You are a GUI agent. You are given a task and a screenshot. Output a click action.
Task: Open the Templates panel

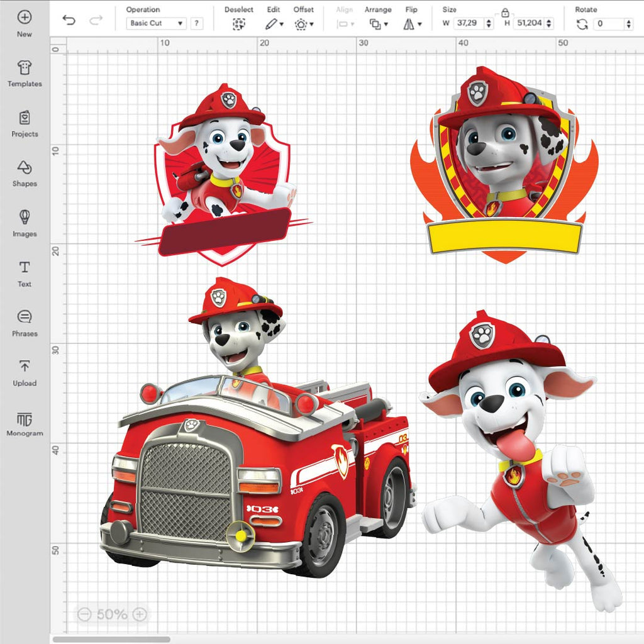coord(25,68)
